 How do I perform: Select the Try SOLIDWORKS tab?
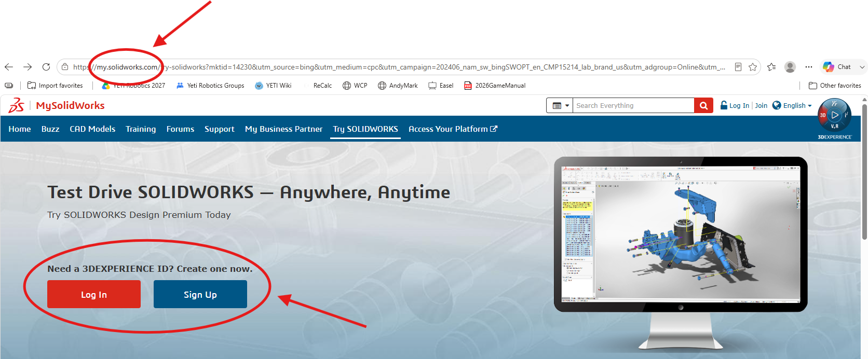365,129
